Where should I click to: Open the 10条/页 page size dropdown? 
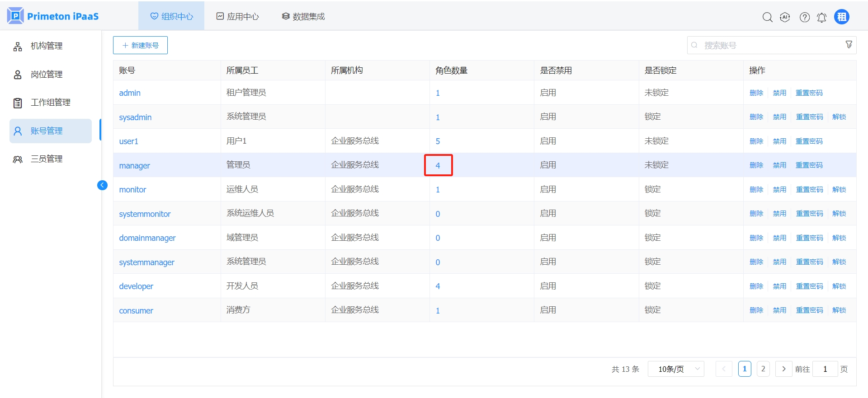point(675,369)
